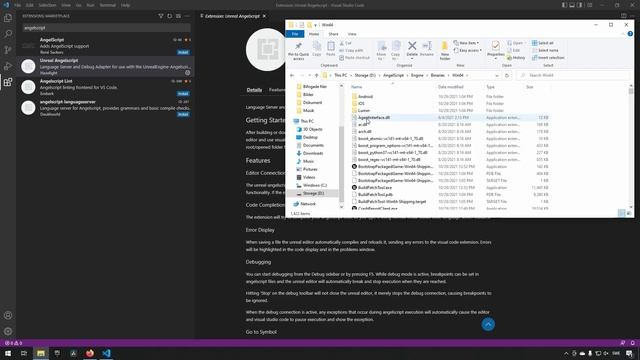
Task: Switch to Firefox on the taskbar
Action: tap(90, 353)
